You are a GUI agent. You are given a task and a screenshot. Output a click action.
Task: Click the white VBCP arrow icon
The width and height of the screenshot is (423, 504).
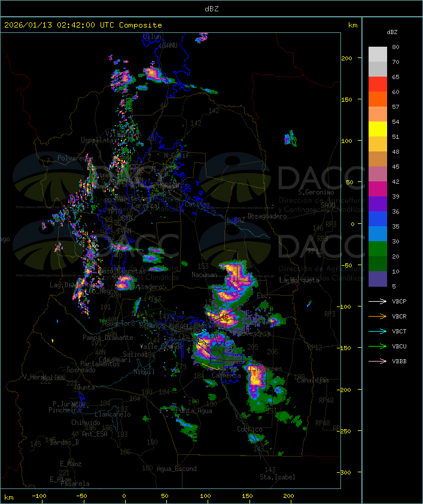(x=378, y=302)
